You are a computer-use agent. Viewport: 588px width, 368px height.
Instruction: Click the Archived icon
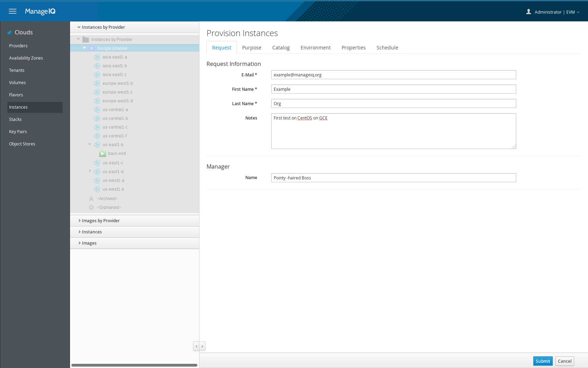coord(91,199)
